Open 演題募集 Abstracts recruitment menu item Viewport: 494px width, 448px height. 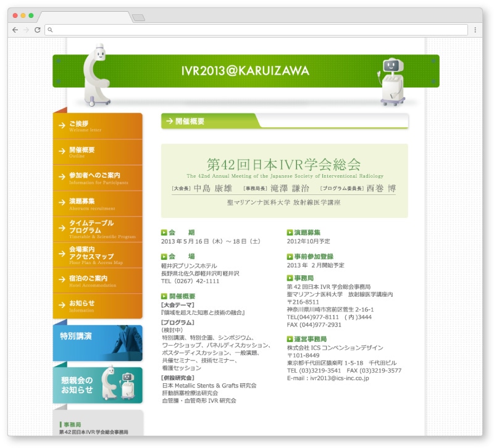coord(98,204)
